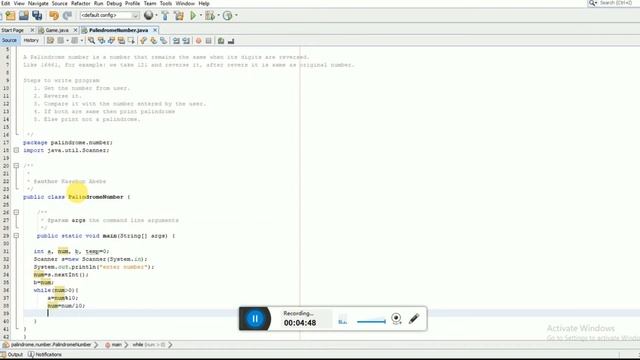
Task: Click the New Project toolbar icon
Action: 11,16
